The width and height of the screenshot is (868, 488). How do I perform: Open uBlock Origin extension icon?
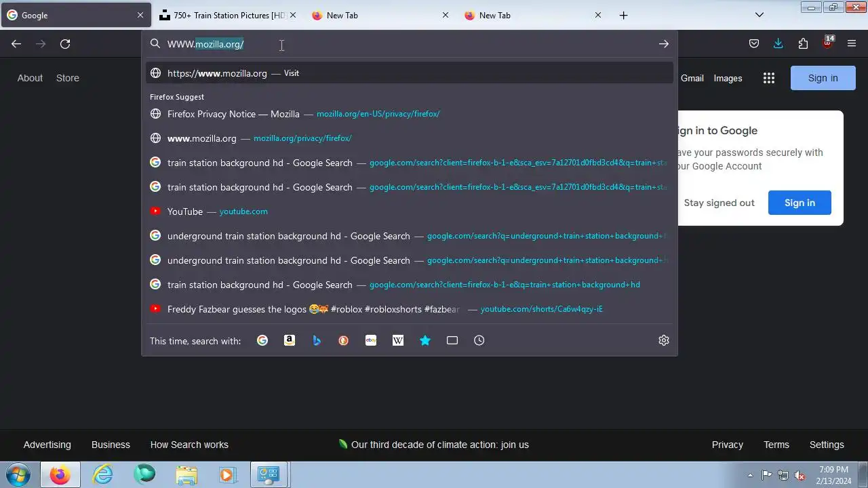827,43
